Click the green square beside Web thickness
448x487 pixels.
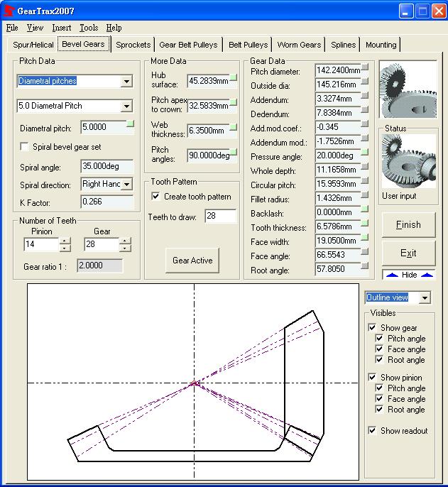click(x=233, y=127)
